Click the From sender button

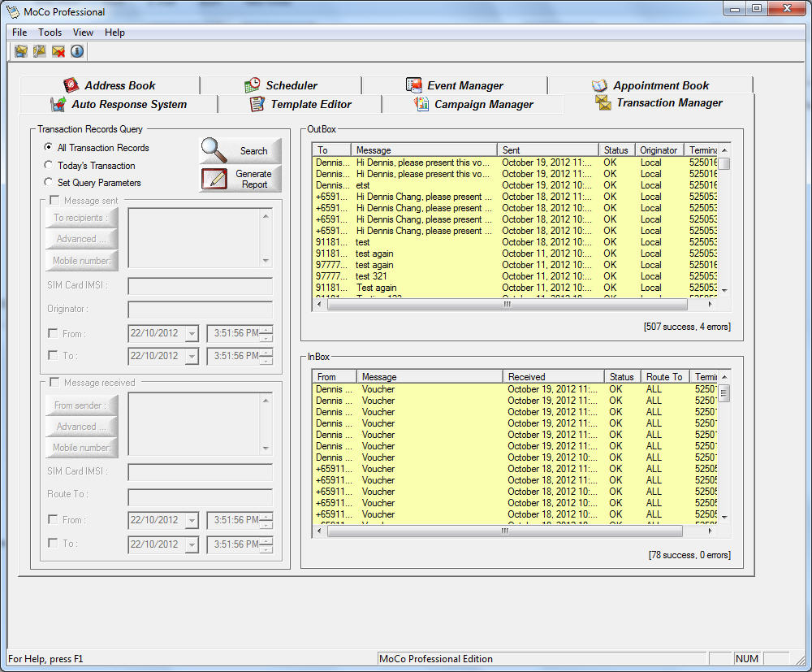pos(82,405)
